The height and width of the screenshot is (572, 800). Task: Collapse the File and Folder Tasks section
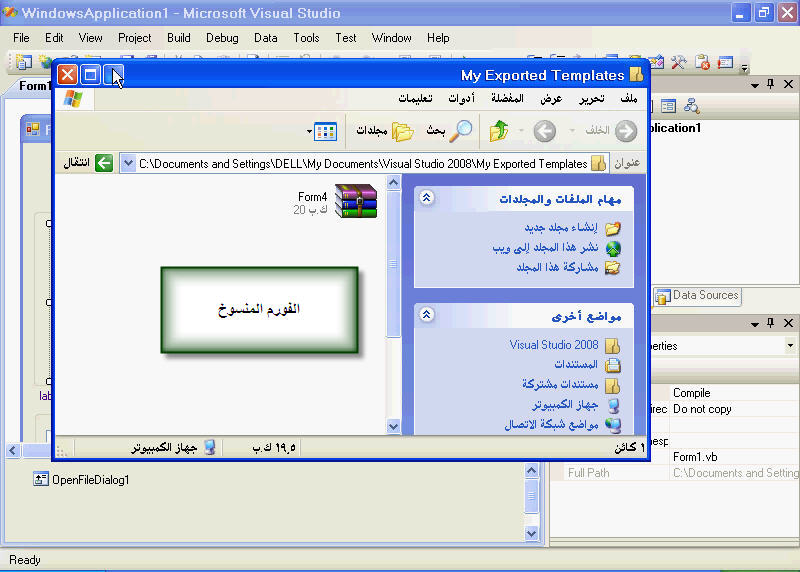point(427,198)
